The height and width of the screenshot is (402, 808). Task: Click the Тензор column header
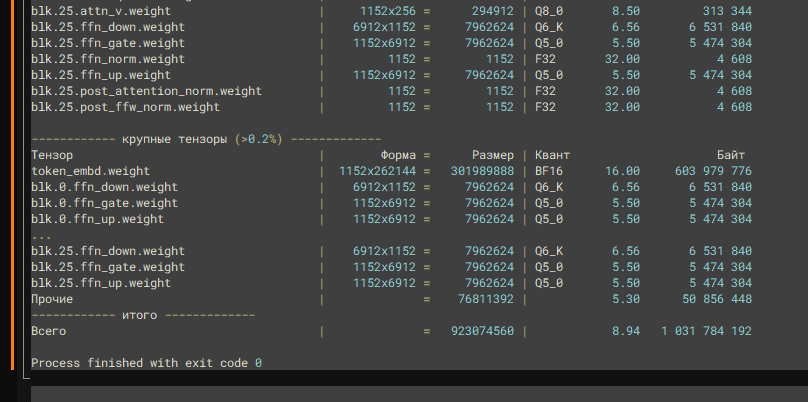[x=52, y=155]
